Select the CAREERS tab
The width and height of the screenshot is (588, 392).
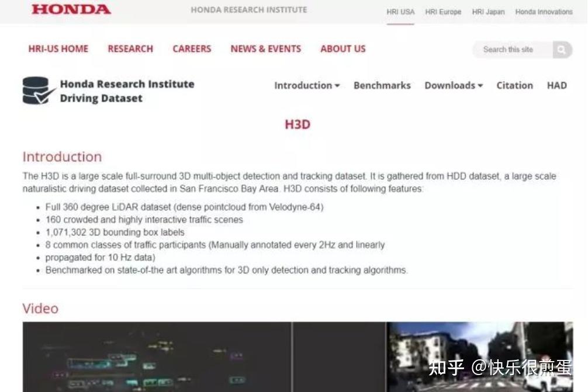point(191,49)
